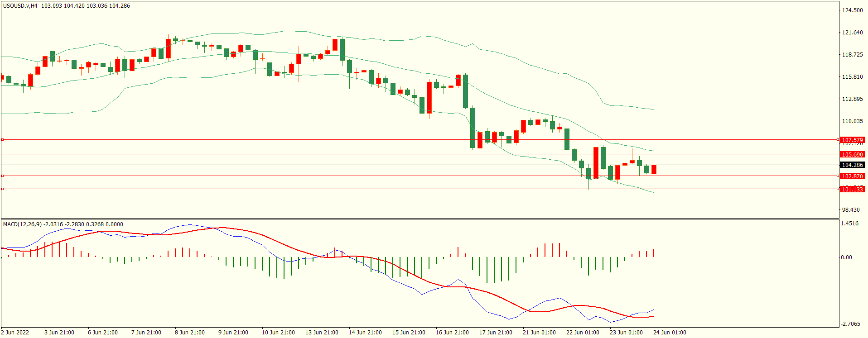Click the USOUSD.v,H4 chart title text
The image size is (868, 338).
click(20, 6)
